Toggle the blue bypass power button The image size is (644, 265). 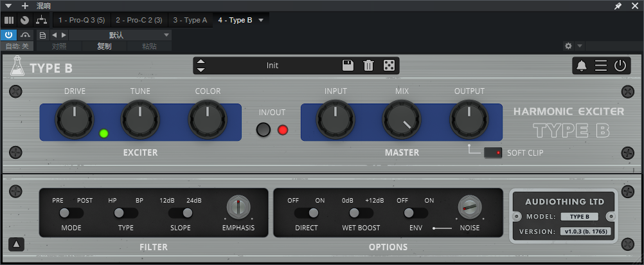tap(8, 35)
